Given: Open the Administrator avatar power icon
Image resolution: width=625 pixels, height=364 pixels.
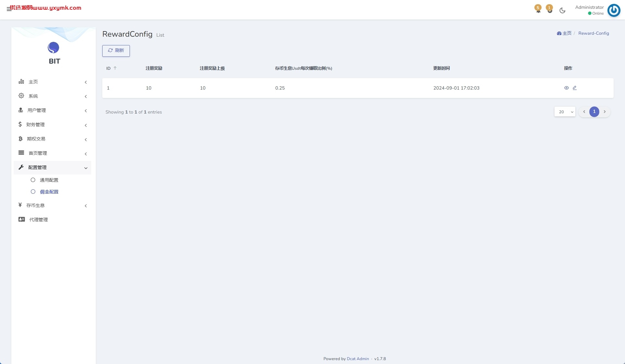Looking at the screenshot, I should (x=614, y=10).
